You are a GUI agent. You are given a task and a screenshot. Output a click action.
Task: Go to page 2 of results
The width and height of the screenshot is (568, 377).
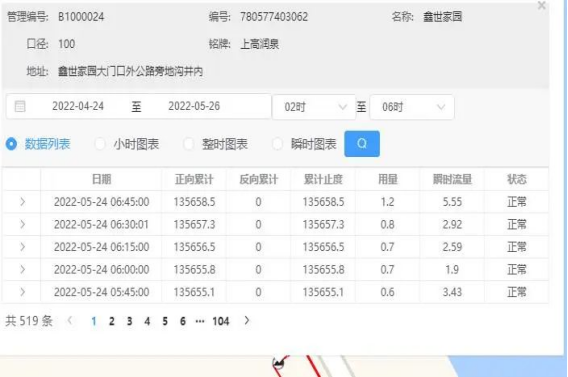point(112,321)
